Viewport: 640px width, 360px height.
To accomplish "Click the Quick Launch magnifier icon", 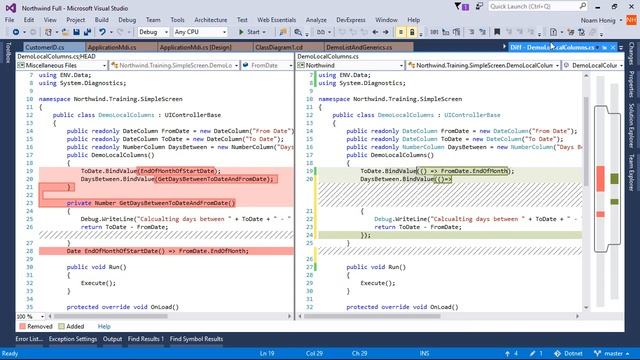I will click(x=582, y=6).
